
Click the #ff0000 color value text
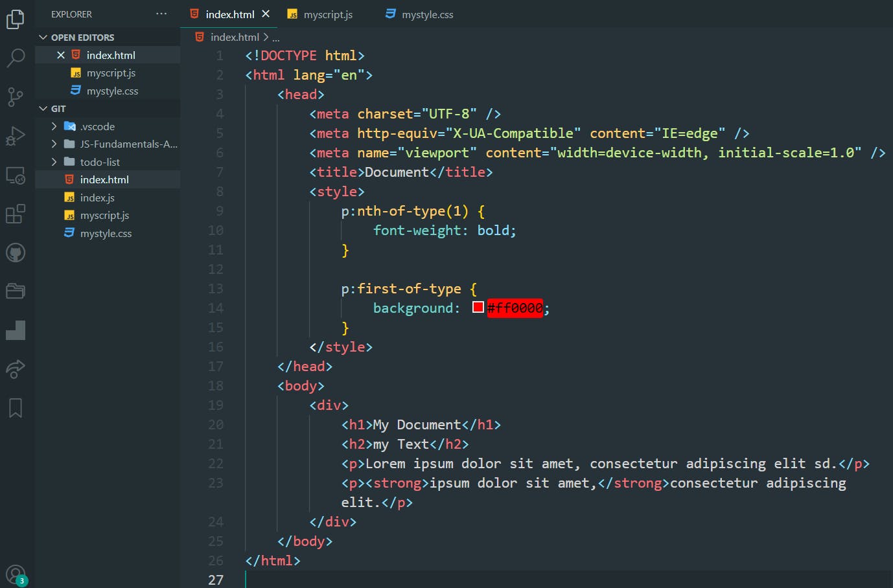click(x=515, y=308)
